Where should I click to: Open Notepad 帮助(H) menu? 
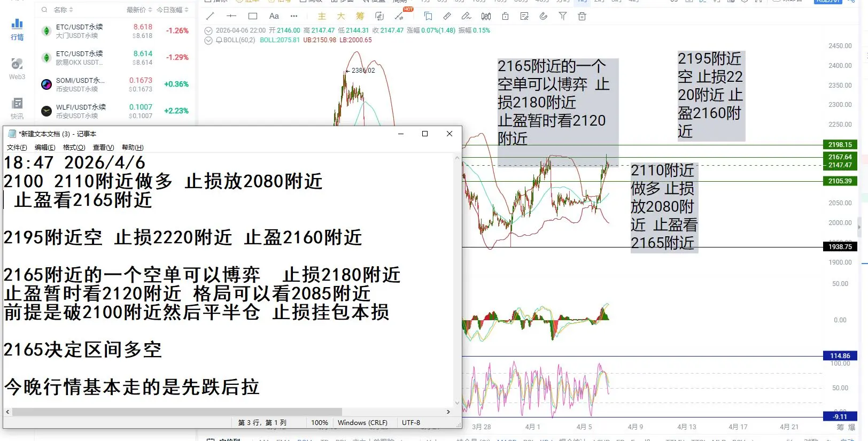pos(133,148)
